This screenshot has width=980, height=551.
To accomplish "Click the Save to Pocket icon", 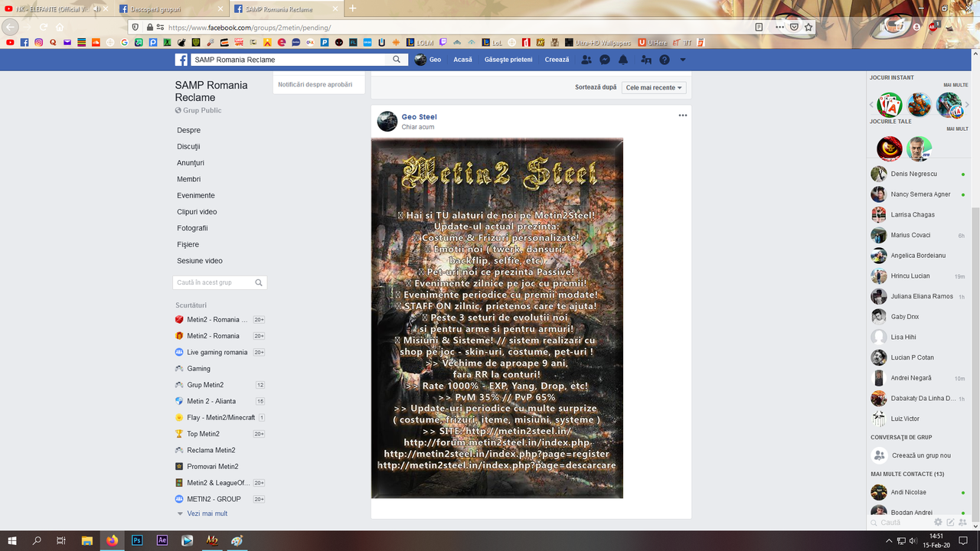I will 795,27.
